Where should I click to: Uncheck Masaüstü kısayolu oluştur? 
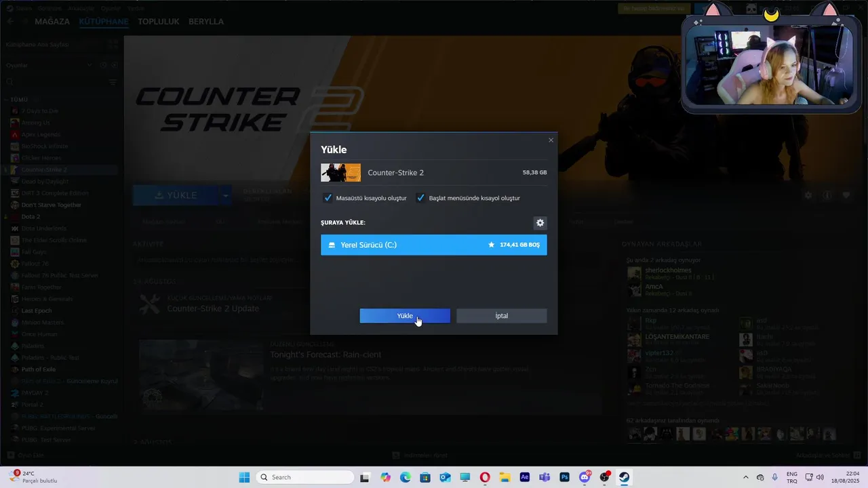(328, 198)
